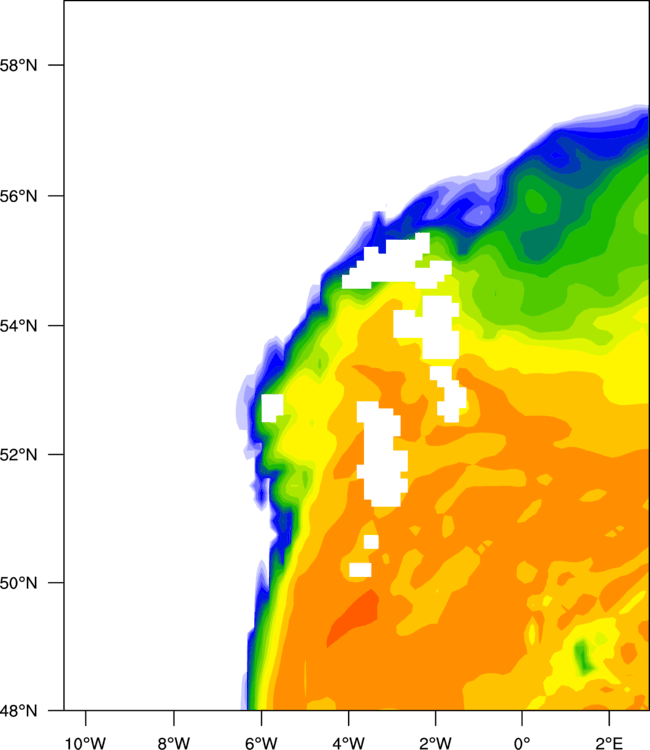The image size is (650, 750).
Task: Click the 52°N latitude label
Action: point(18,454)
